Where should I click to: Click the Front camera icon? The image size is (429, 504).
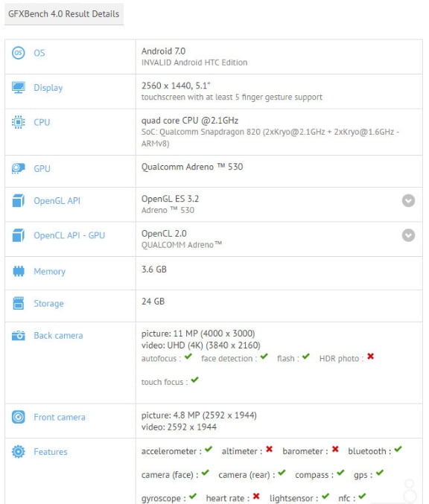19,417
